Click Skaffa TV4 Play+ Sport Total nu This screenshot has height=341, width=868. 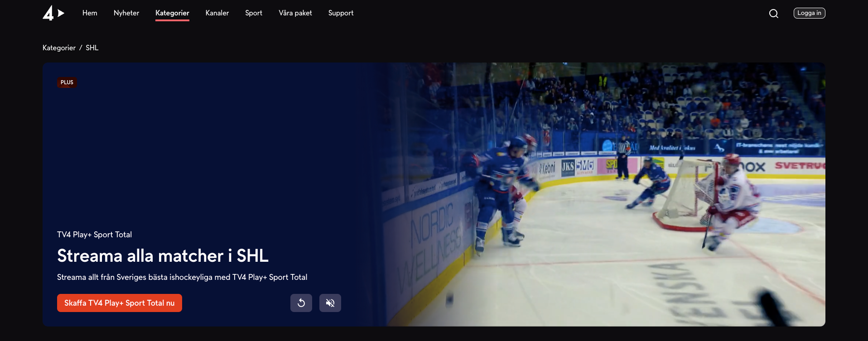point(120,303)
